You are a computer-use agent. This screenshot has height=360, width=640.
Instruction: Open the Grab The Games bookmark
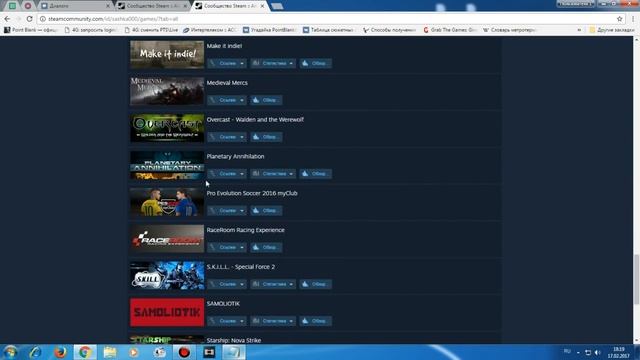tap(450, 30)
